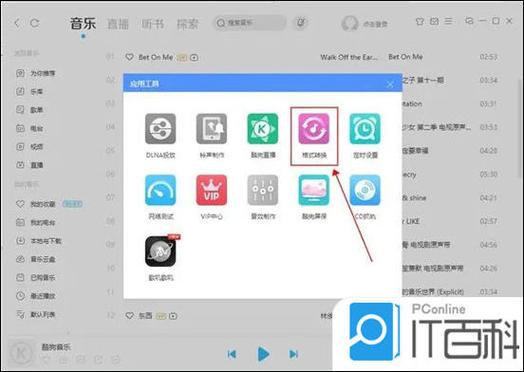Click the login text beside avatar

pyautogui.click(x=375, y=24)
